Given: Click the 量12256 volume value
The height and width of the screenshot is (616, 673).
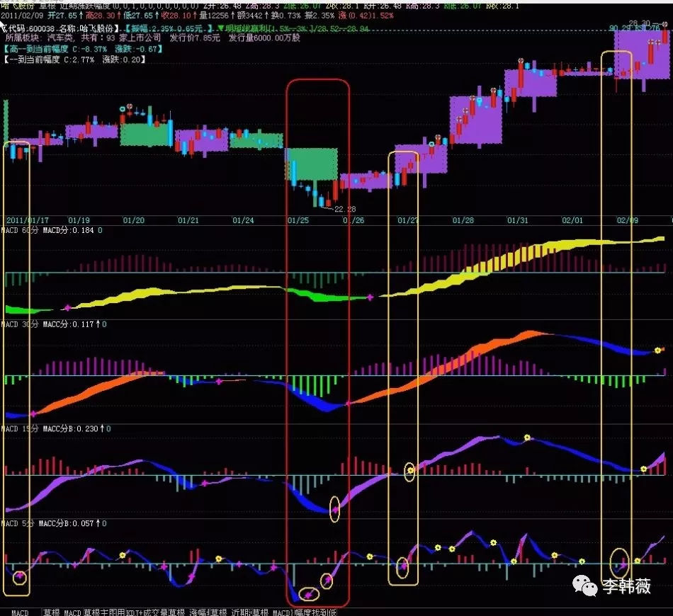Looking at the screenshot, I should pyautogui.click(x=214, y=16).
